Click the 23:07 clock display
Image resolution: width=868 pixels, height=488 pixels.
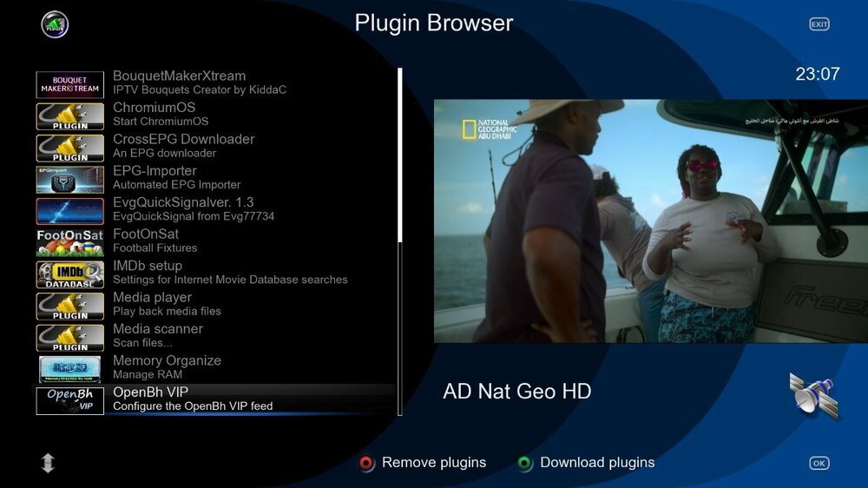tap(818, 74)
